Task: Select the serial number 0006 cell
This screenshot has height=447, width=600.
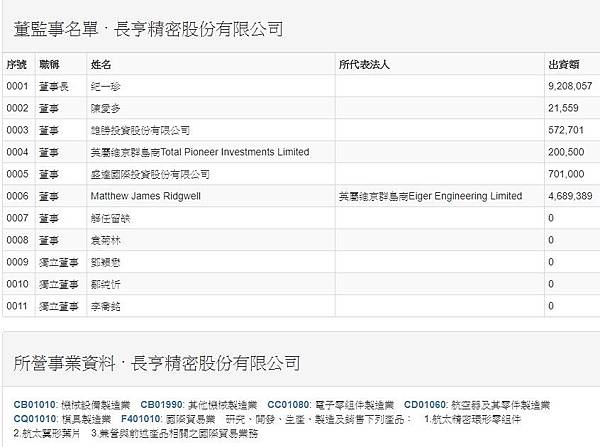Action: 17,196
